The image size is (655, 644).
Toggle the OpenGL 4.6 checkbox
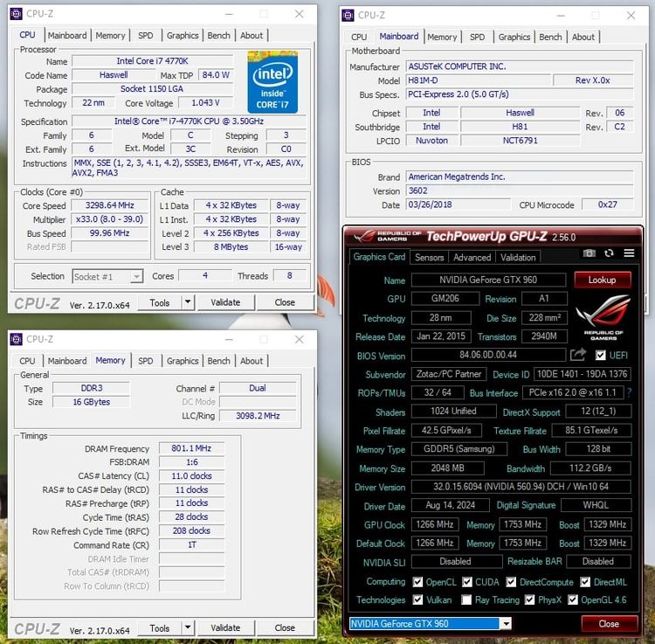[x=573, y=599]
